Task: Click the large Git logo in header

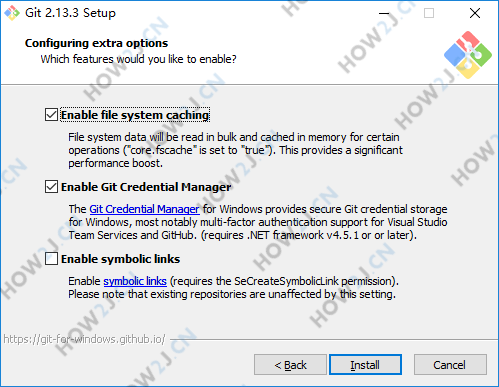Action: [x=468, y=55]
